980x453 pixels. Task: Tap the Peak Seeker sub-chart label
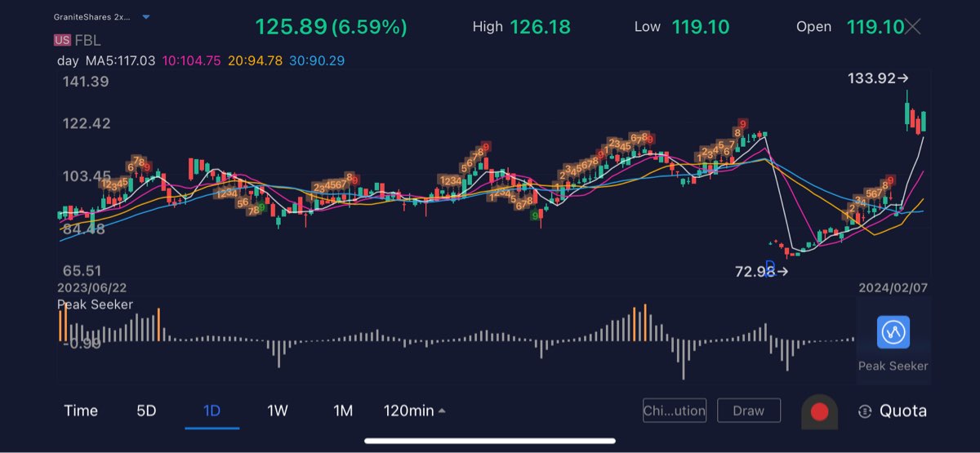coord(95,304)
